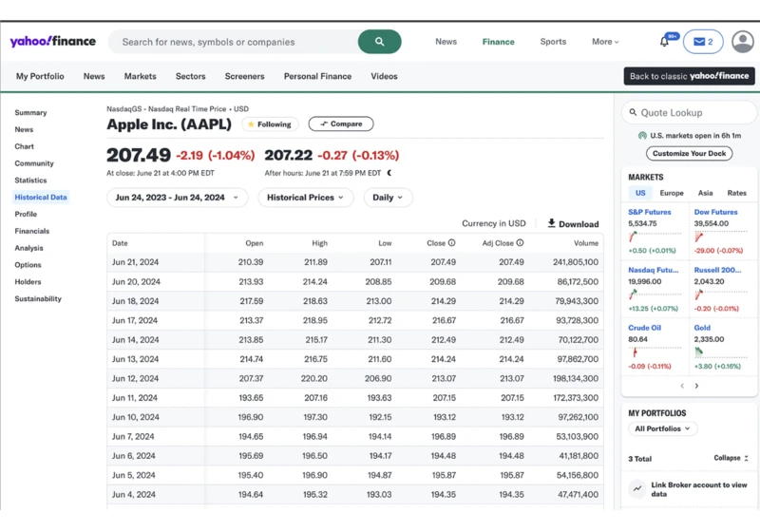Open Markets in navigation bar
The image size is (760, 532).
(140, 76)
